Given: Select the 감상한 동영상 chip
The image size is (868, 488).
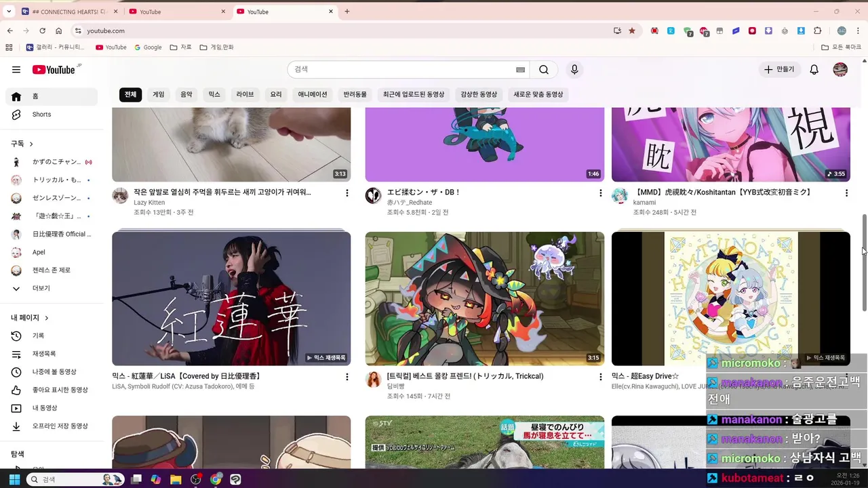Looking at the screenshot, I should coord(479,95).
